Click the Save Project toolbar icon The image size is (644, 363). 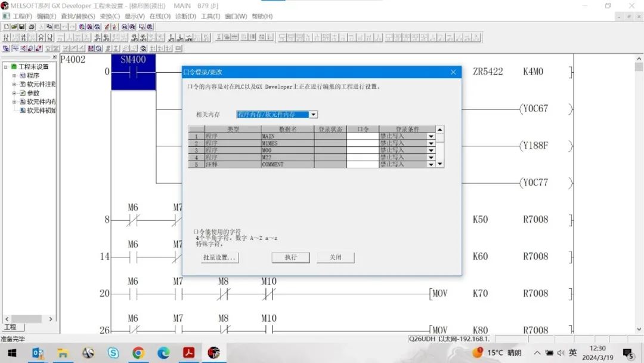click(x=22, y=27)
